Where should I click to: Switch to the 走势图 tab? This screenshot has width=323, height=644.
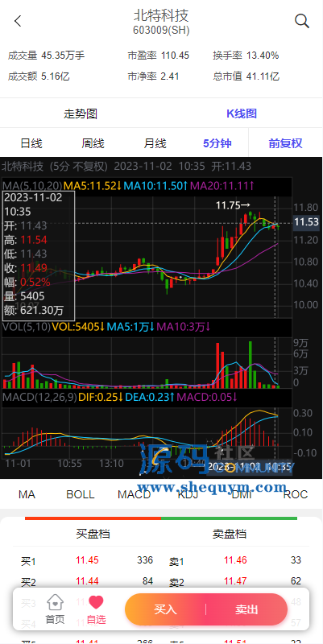pyautogui.click(x=81, y=114)
